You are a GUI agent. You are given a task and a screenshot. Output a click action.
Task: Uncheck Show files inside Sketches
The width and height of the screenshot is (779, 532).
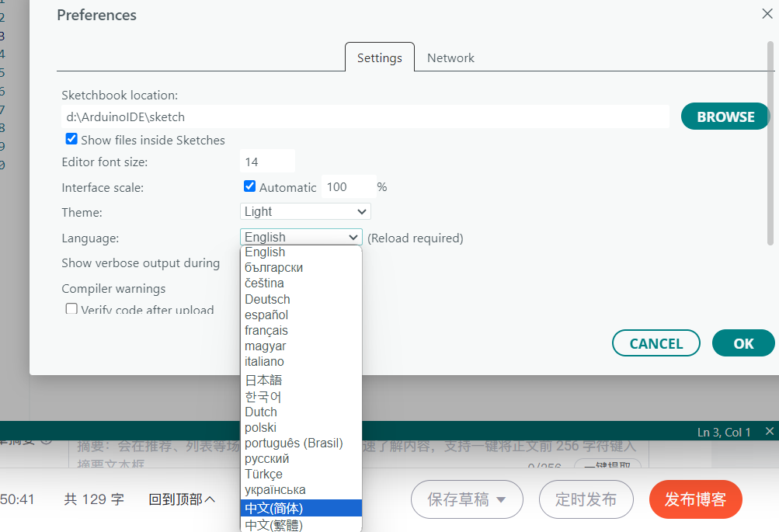pyautogui.click(x=71, y=139)
